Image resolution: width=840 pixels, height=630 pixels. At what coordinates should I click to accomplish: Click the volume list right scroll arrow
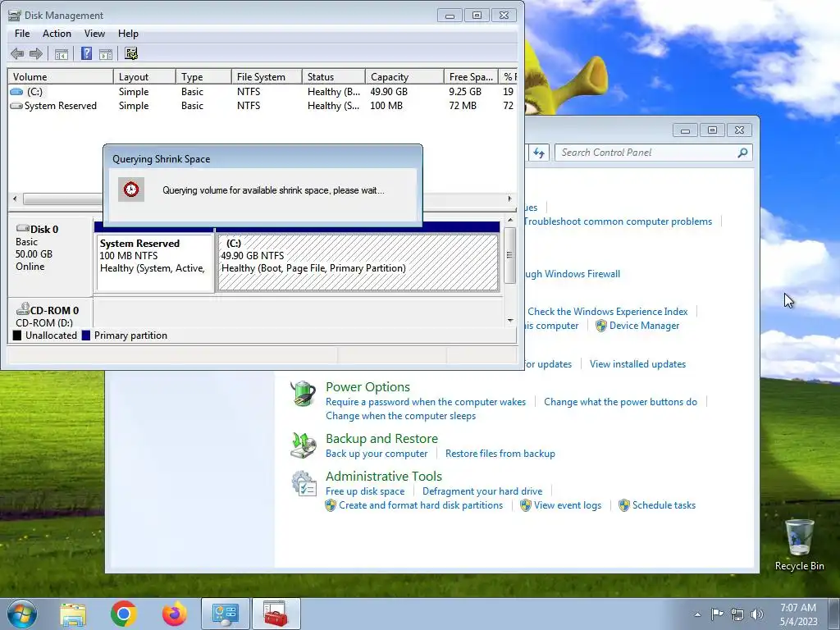[x=509, y=199]
